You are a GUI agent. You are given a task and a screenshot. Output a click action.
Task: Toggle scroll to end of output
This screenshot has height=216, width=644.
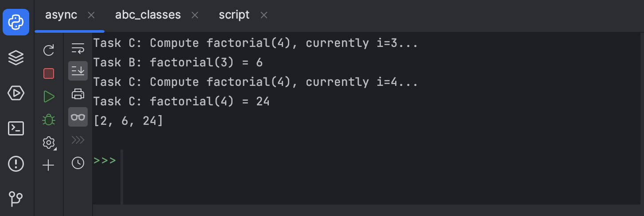[78, 71]
